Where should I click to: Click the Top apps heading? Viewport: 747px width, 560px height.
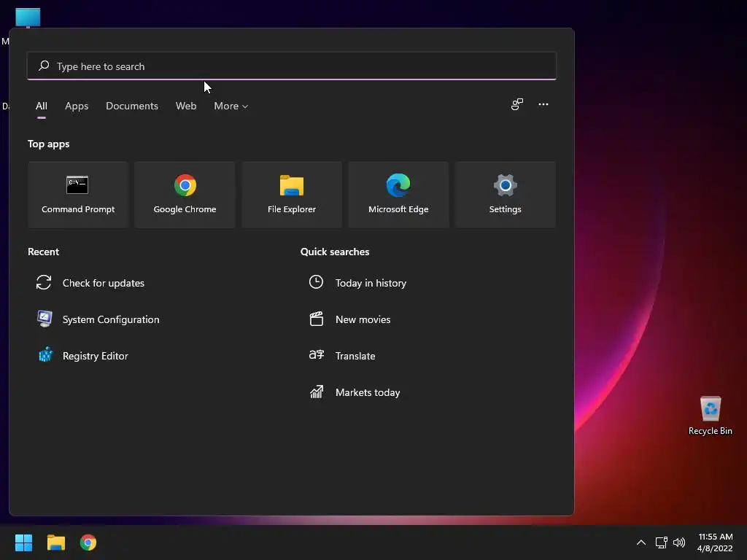click(x=49, y=144)
